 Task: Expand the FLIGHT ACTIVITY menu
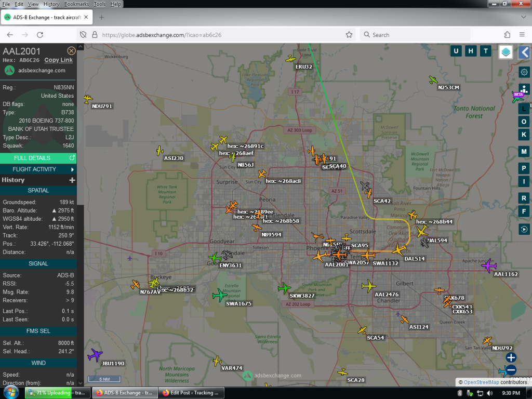click(38, 169)
